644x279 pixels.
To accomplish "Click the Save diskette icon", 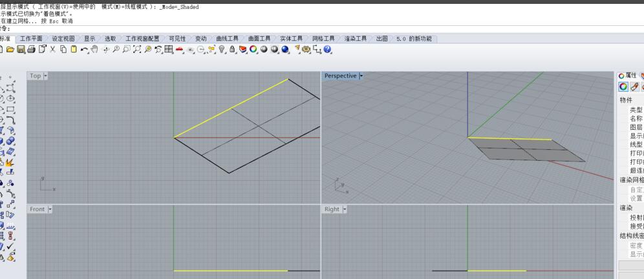I will pyautogui.click(x=21, y=50).
